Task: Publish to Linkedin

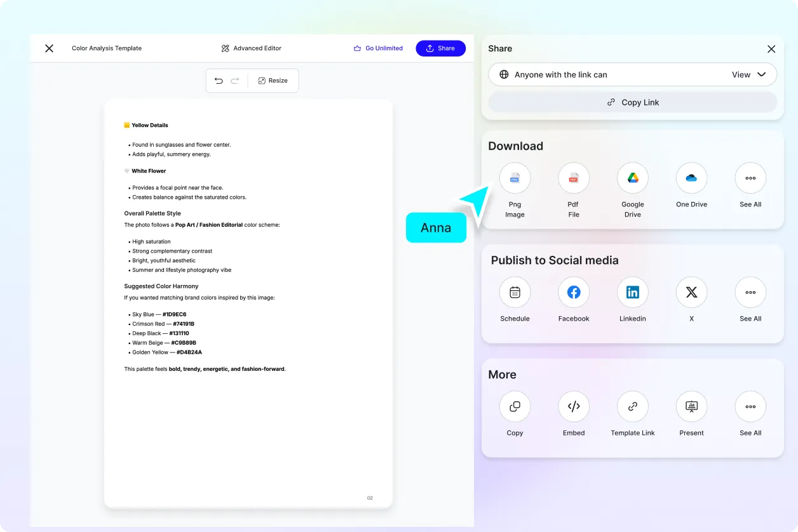Action: click(x=633, y=293)
